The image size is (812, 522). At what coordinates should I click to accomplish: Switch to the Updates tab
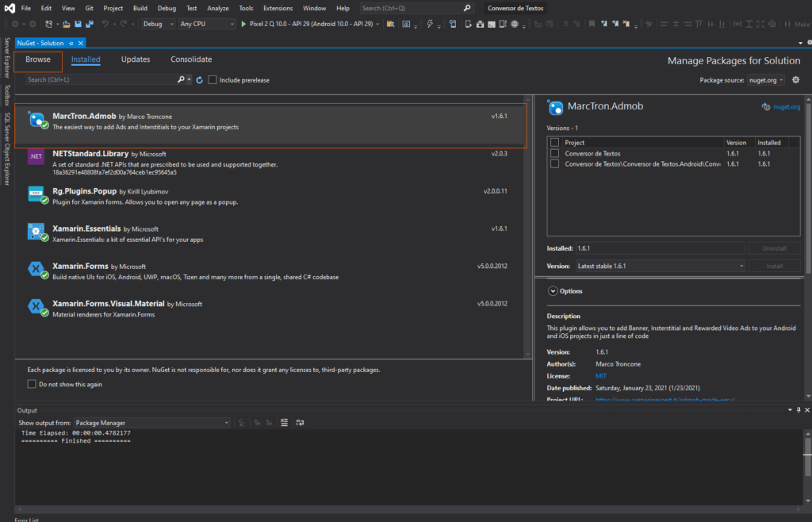(136, 59)
